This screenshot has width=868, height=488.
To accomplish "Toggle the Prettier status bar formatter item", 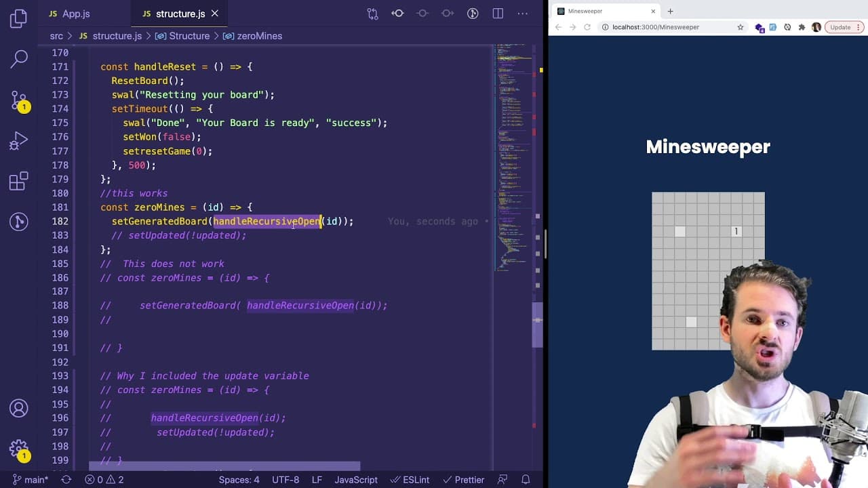I will (x=462, y=480).
